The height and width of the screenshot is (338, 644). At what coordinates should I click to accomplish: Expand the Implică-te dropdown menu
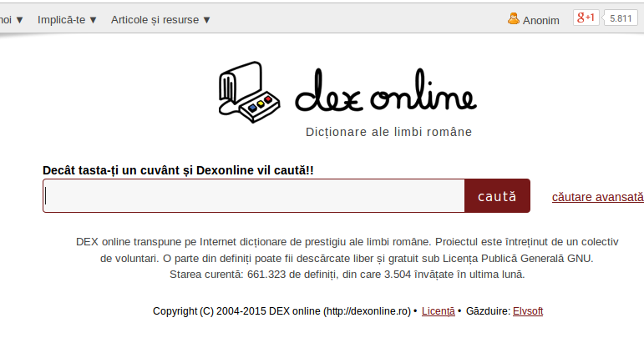pos(68,20)
